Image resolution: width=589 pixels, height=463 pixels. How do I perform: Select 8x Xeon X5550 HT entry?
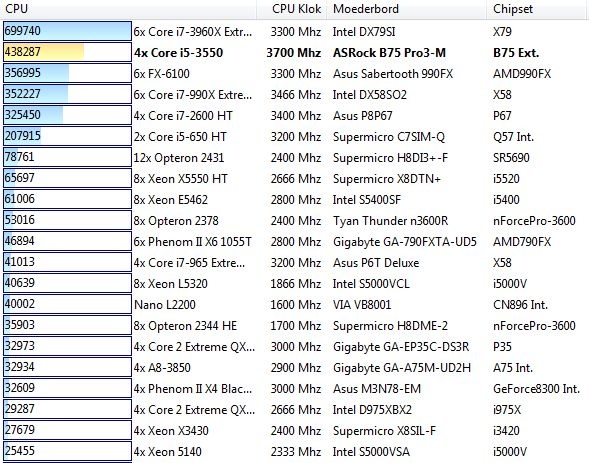181,179
